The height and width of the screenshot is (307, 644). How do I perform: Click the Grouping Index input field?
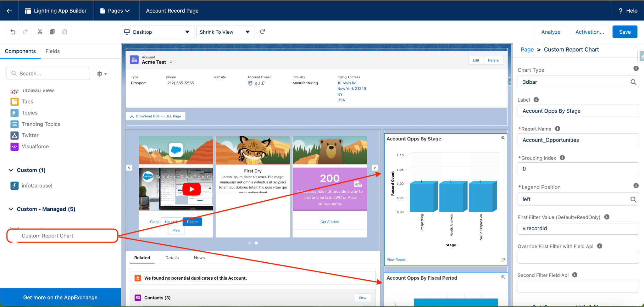578,169
